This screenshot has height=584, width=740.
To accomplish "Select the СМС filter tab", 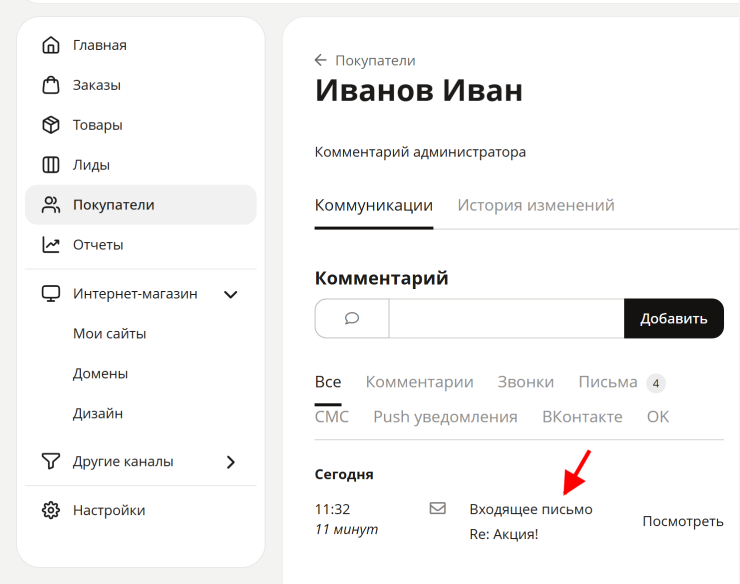I will [332, 417].
